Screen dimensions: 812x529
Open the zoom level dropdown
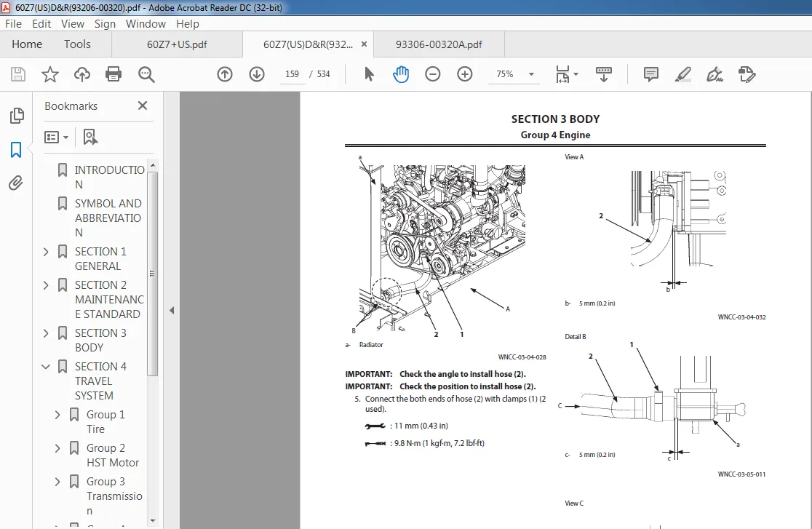531,74
